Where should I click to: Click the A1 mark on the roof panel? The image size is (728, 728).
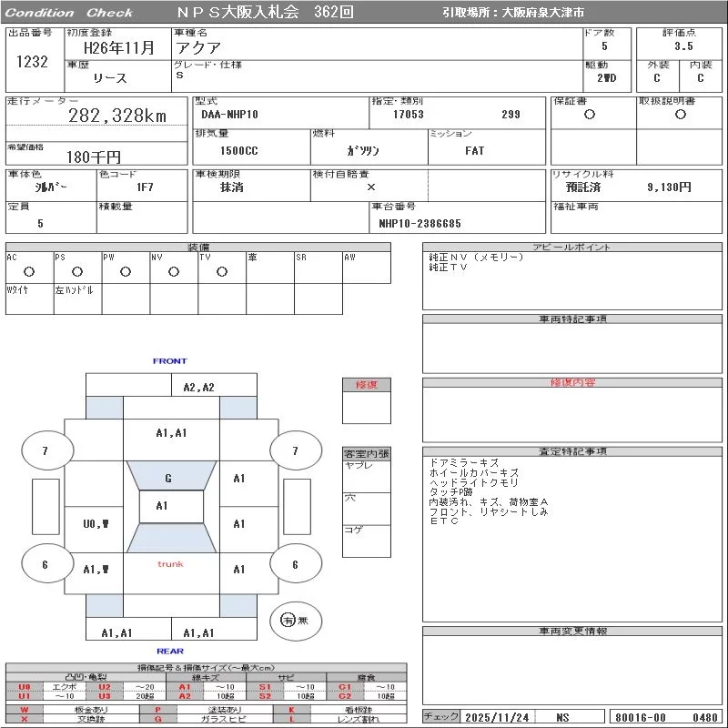162,506
